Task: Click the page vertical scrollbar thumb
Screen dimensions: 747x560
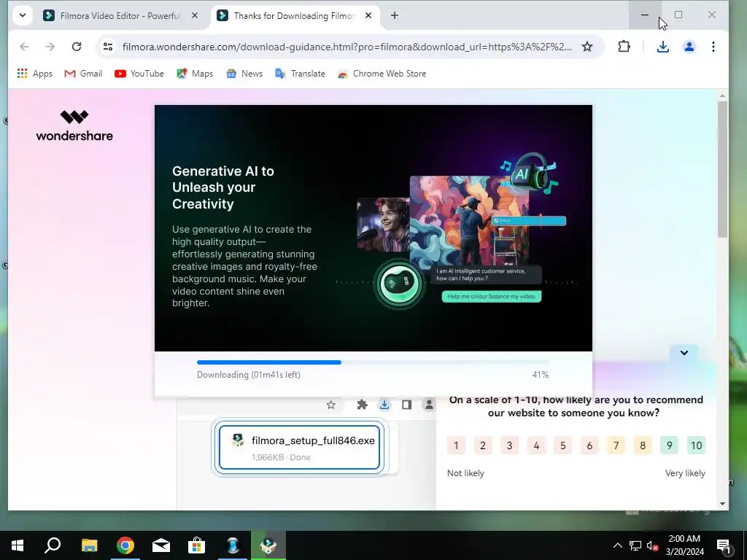Action: click(x=722, y=169)
